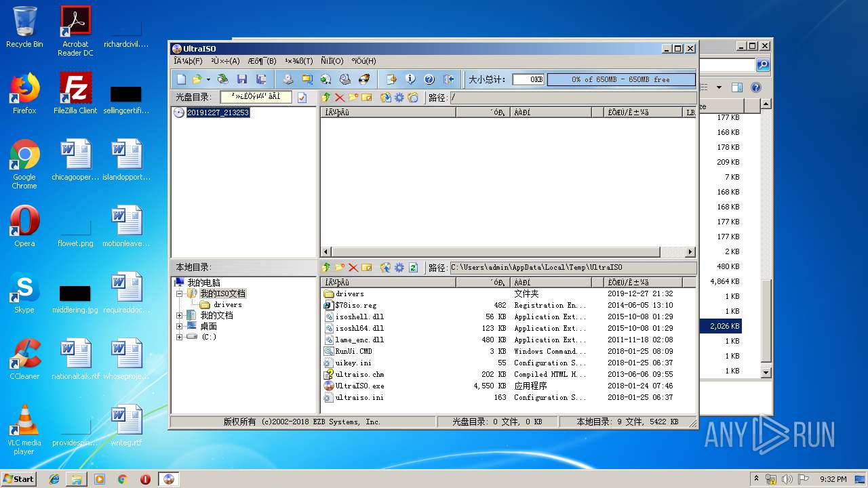Click the Open image file toolbar icon
The image size is (868, 488).
(x=197, y=79)
